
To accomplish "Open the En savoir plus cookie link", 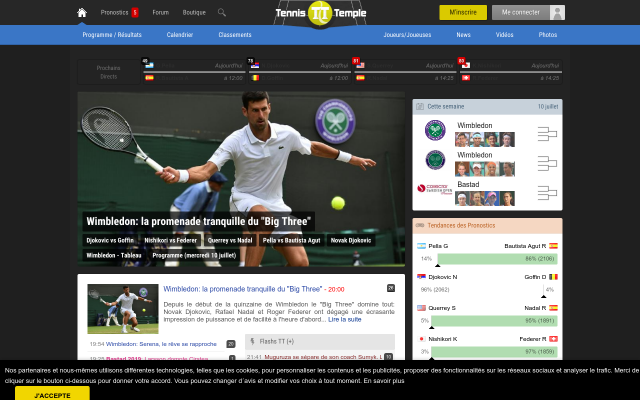I will (384, 381).
